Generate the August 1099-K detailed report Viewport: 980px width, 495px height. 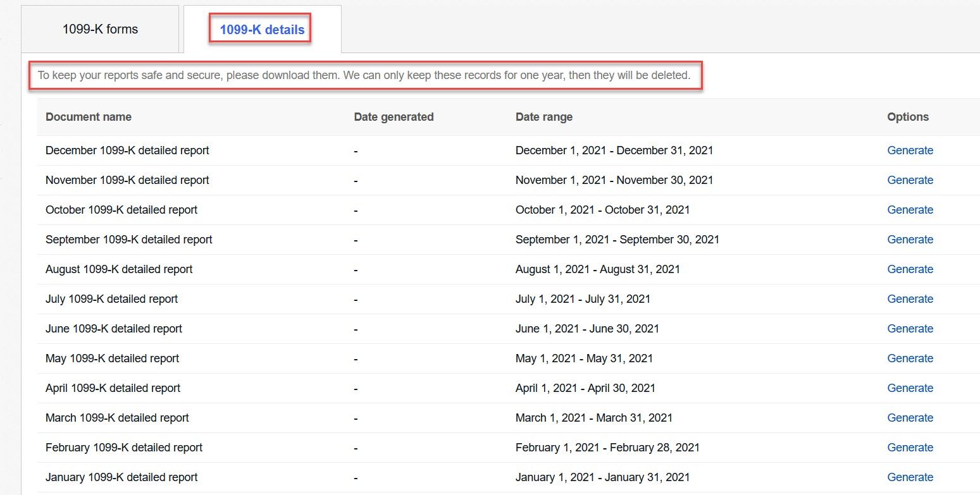point(910,269)
